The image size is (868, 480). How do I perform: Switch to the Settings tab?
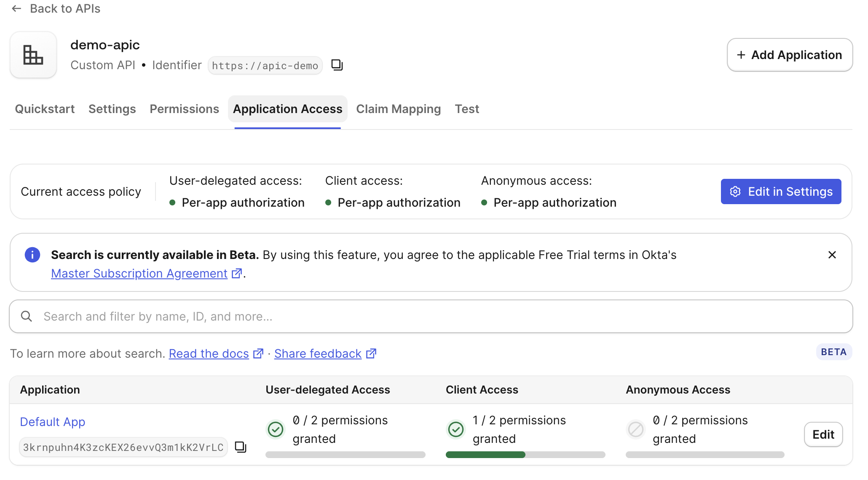coord(112,109)
